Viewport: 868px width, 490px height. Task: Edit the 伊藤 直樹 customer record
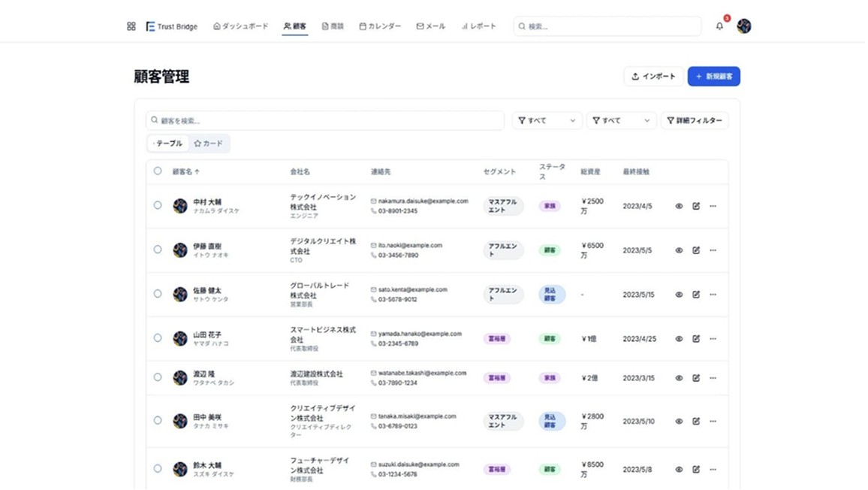696,250
